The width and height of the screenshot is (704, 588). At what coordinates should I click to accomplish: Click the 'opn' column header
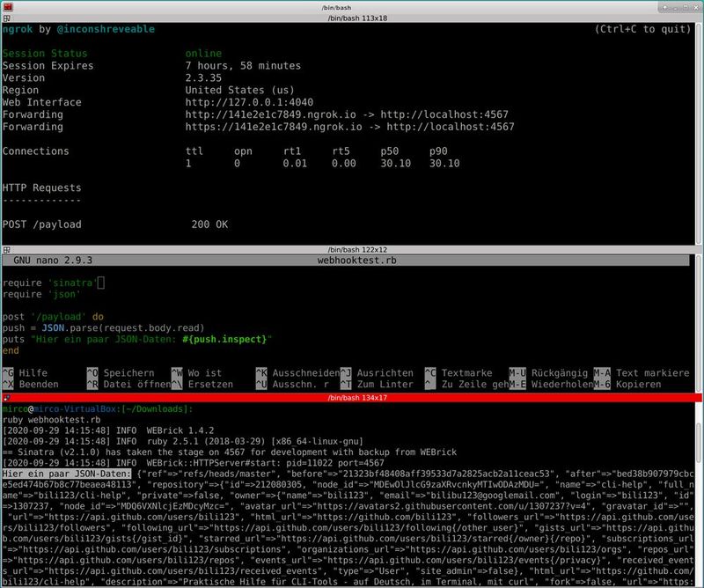243,151
